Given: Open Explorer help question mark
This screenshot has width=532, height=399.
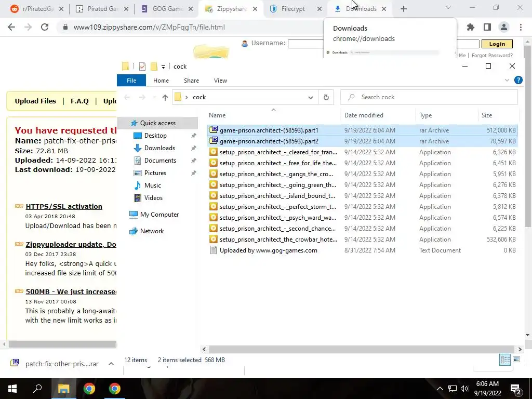Looking at the screenshot, I should [518, 80].
